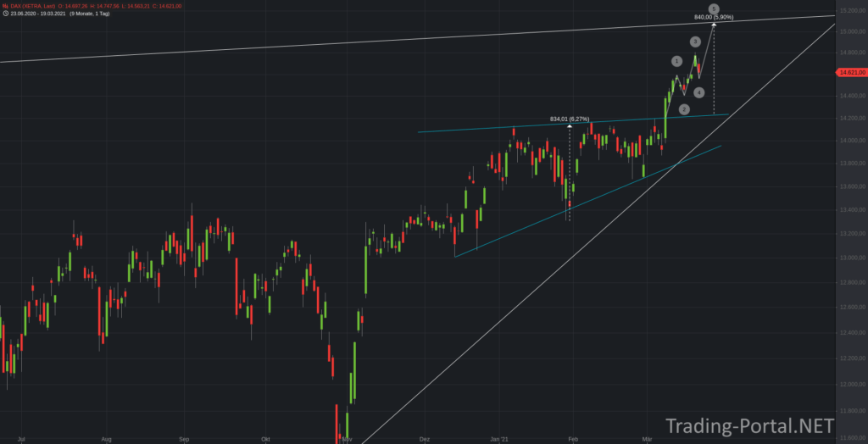Click the 11.800,00 price axis label
Image resolution: width=868 pixels, height=444 pixels.
coord(854,411)
